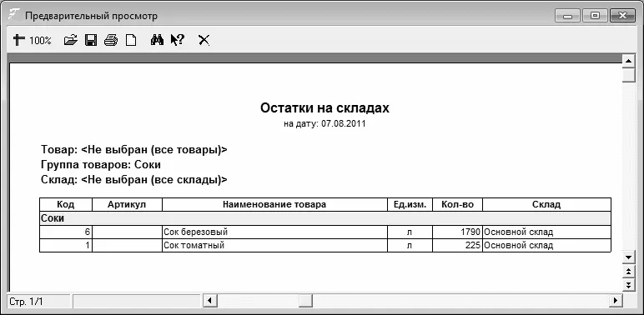Open a report file with folder icon
This screenshot has width=644, height=315.
[71, 40]
